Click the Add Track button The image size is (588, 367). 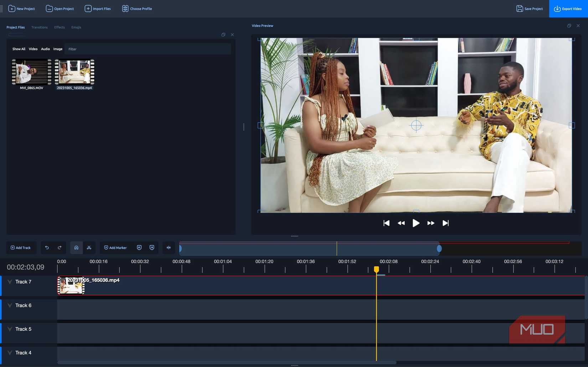(x=21, y=248)
